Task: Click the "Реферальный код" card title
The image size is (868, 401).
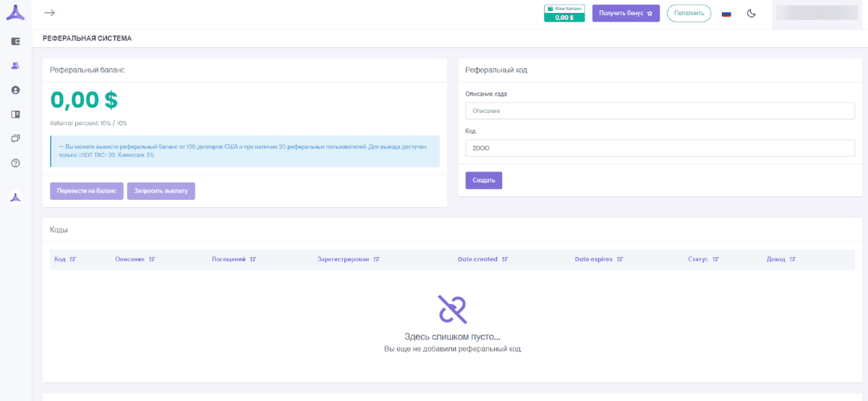Action: (496, 70)
